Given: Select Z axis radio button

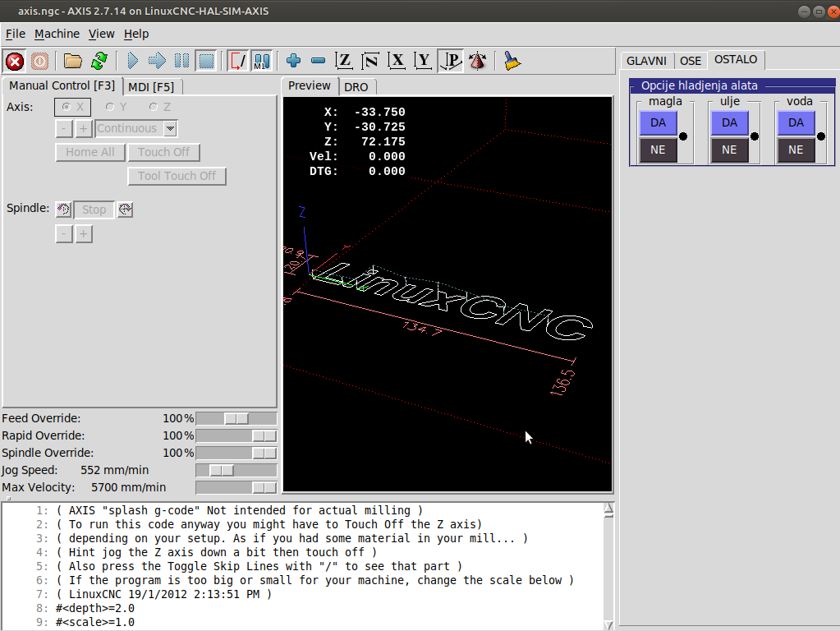Looking at the screenshot, I should click(x=159, y=108).
